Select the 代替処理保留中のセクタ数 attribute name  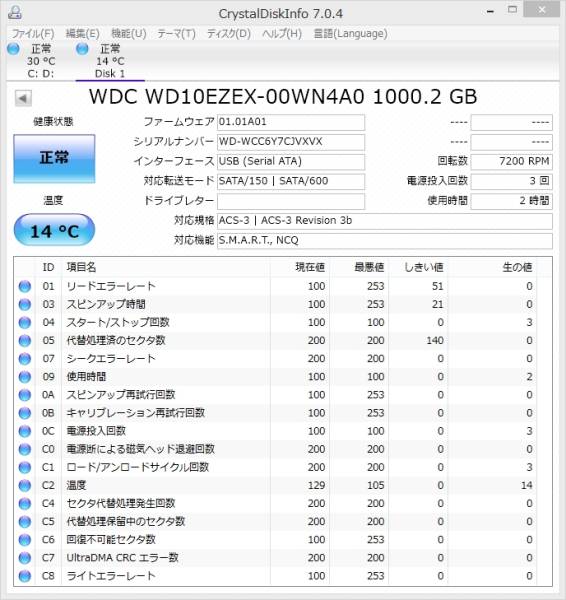pyautogui.click(x=126, y=522)
